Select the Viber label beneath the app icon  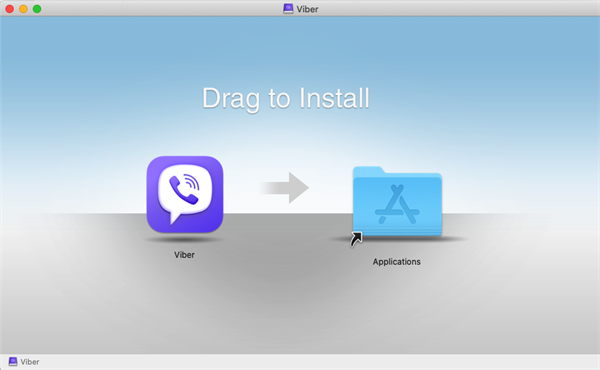point(184,255)
